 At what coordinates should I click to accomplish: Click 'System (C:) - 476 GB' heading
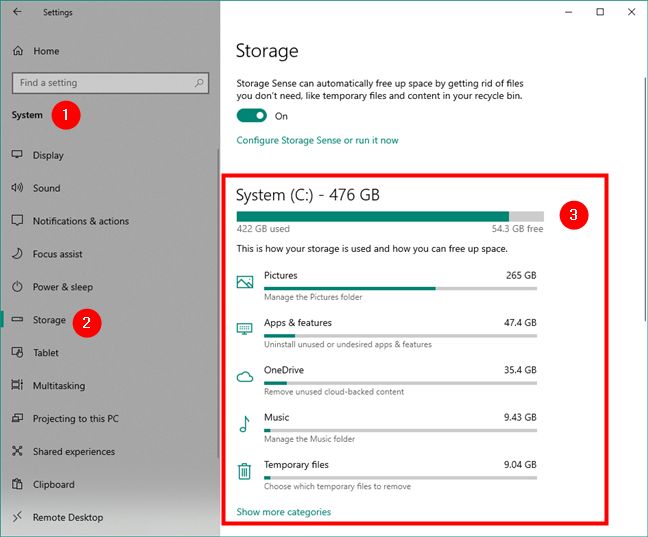(x=307, y=195)
